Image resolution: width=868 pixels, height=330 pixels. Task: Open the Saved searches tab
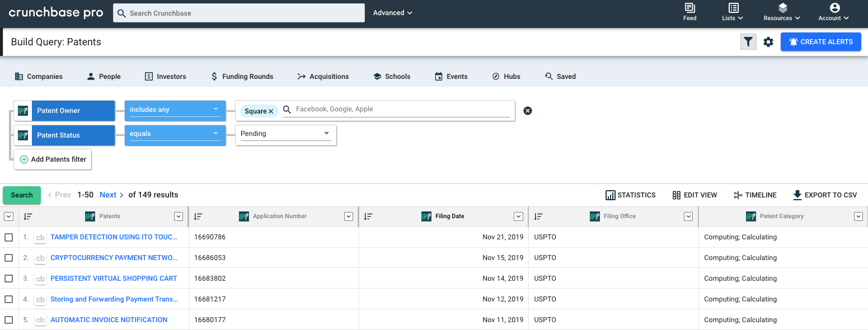[560, 77]
